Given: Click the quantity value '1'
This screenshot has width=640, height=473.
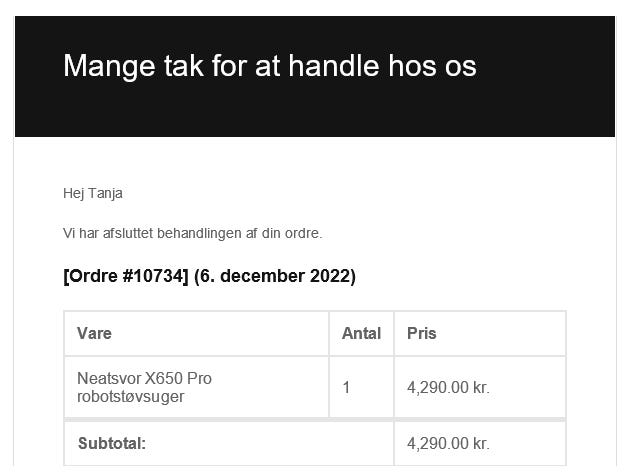Looking at the screenshot, I should (346, 387).
